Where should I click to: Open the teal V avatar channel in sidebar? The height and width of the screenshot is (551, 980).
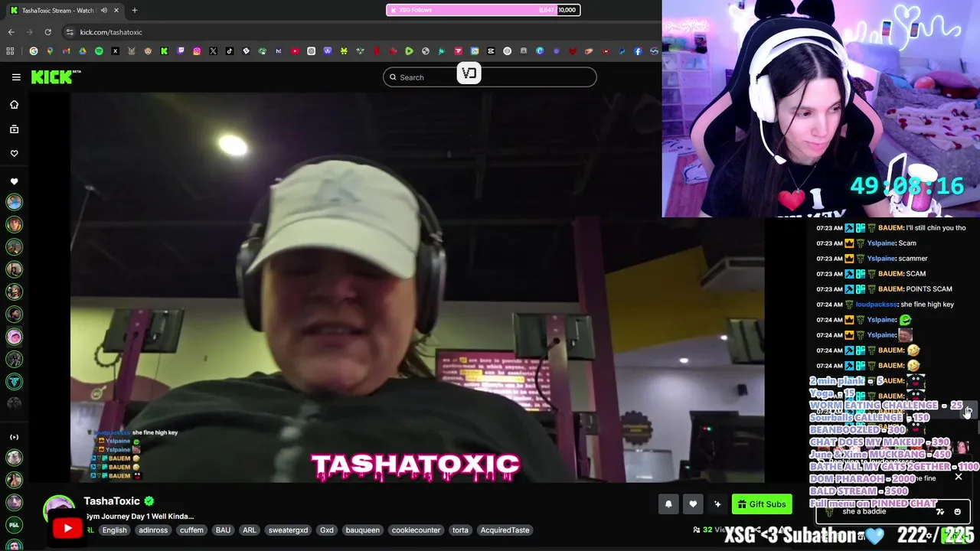pos(14,381)
